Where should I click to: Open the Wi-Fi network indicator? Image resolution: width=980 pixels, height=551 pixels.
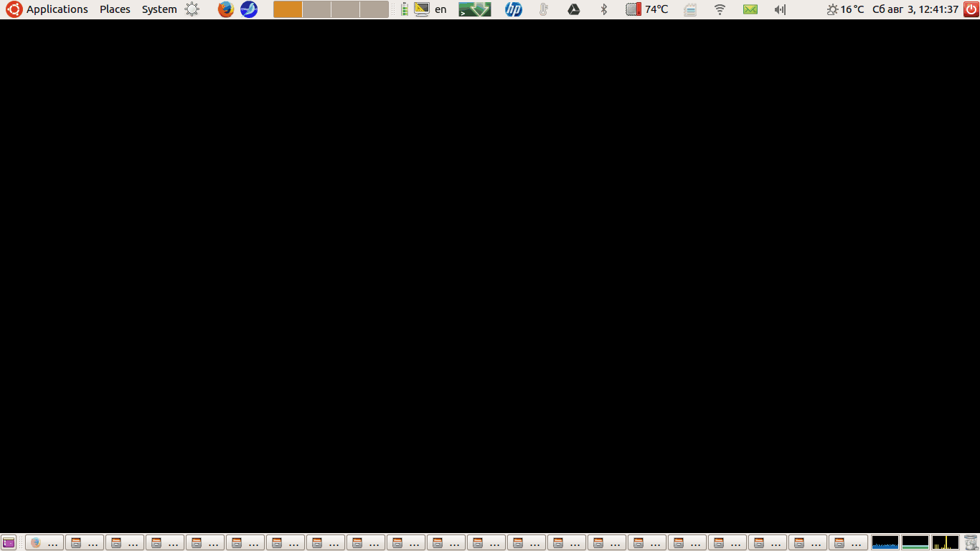coord(720,9)
